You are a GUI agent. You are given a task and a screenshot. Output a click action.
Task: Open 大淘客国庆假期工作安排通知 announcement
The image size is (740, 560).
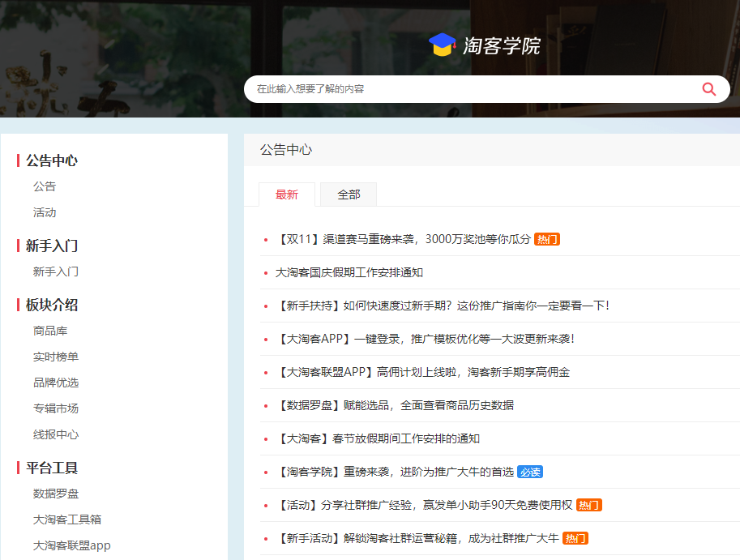[x=349, y=272]
